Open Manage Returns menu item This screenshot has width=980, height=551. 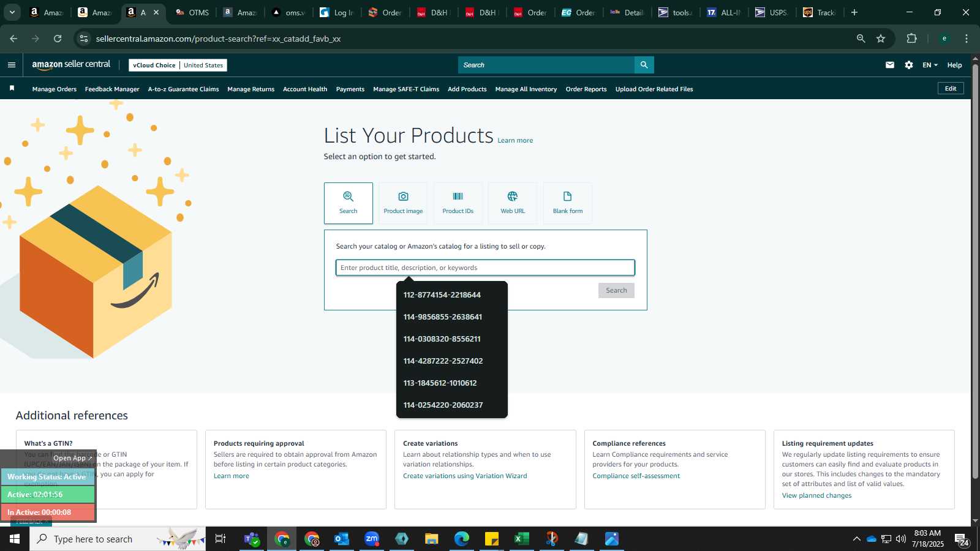[x=251, y=89]
